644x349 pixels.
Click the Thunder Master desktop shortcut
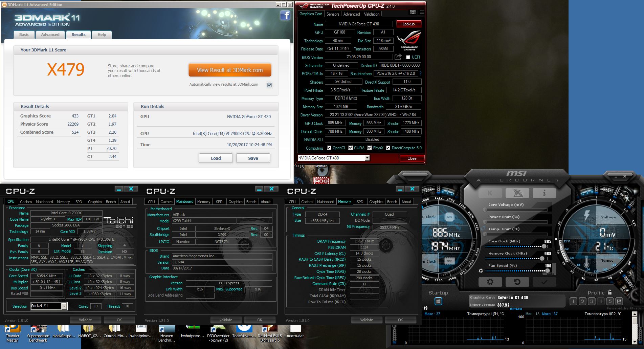point(13,334)
